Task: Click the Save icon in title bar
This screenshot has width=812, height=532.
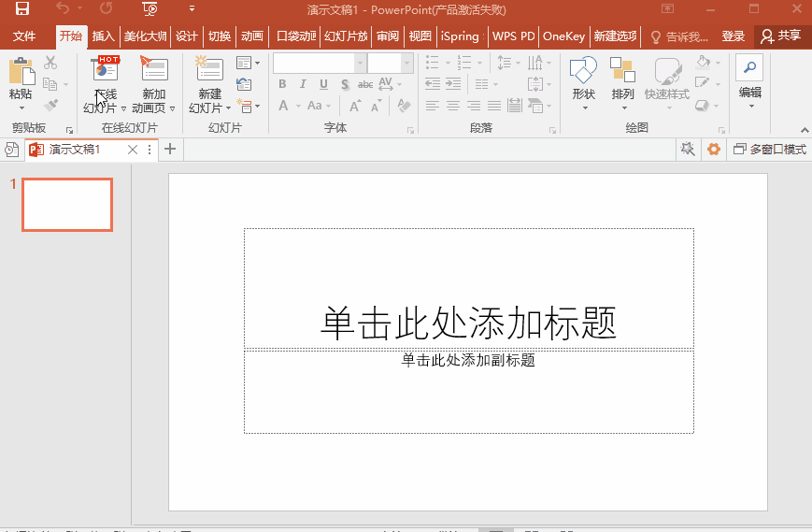Action: tap(22, 9)
